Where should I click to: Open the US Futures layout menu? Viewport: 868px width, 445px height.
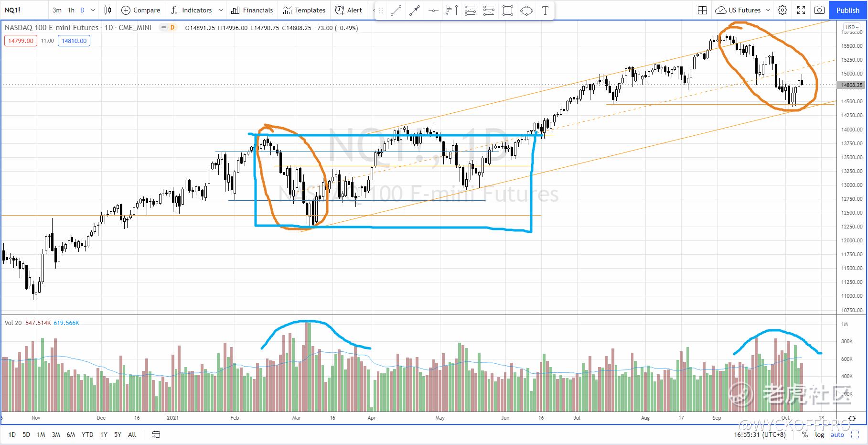click(x=743, y=10)
